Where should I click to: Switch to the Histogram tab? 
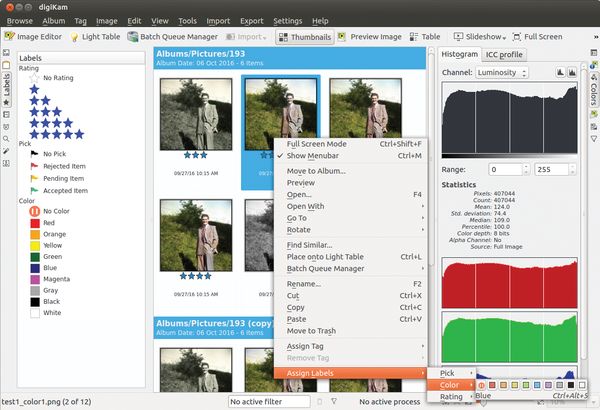click(x=460, y=54)
